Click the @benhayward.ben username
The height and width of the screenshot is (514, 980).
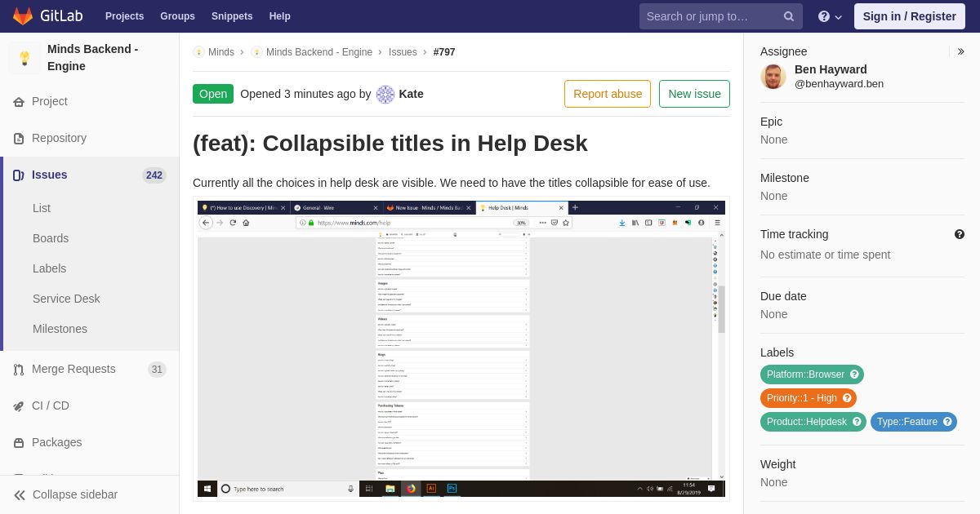pos(839,84)
